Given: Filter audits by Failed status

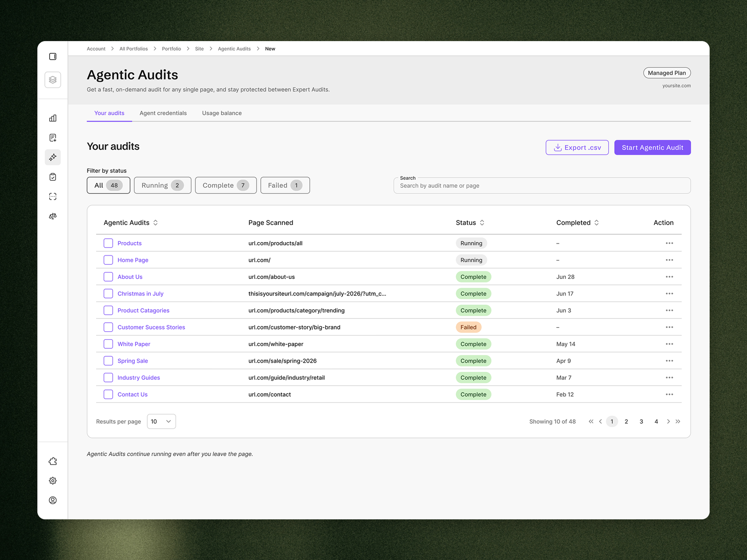Looking at the screenshot, I should tap(285, 185).
